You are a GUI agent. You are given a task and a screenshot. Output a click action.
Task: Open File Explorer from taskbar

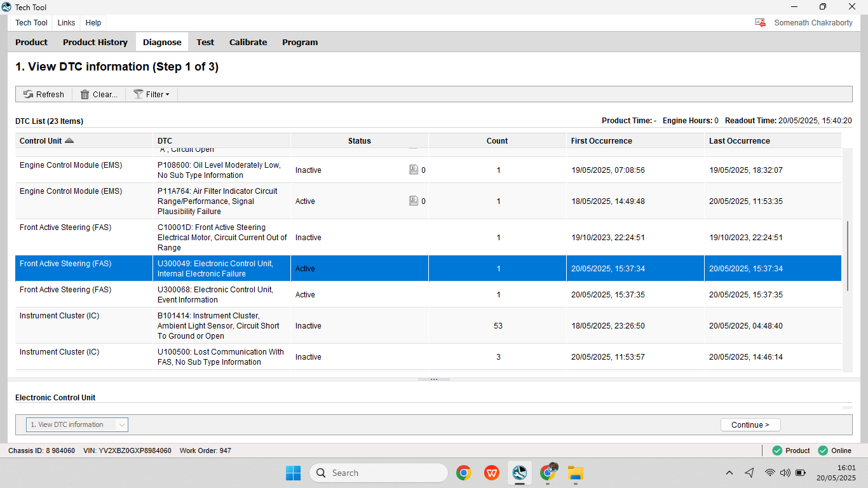click(x=576, y=473)
